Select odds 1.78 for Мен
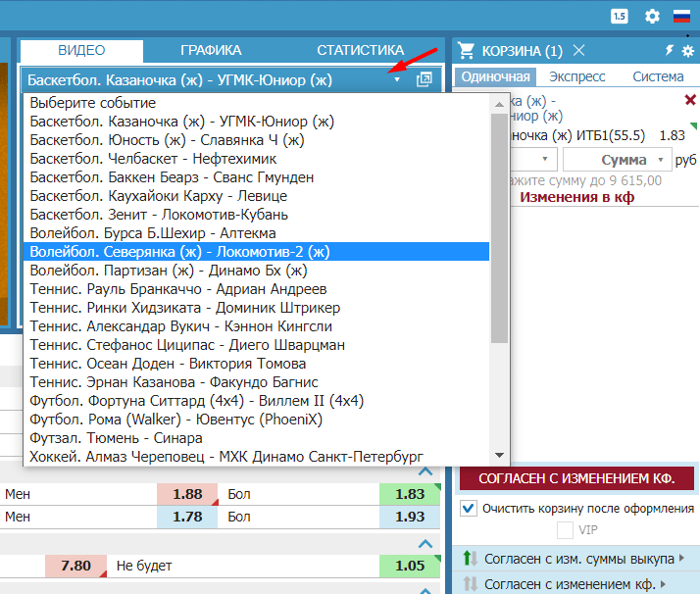Image resolution: width=700 pixels, height=594 pixels. click(187, 517)
